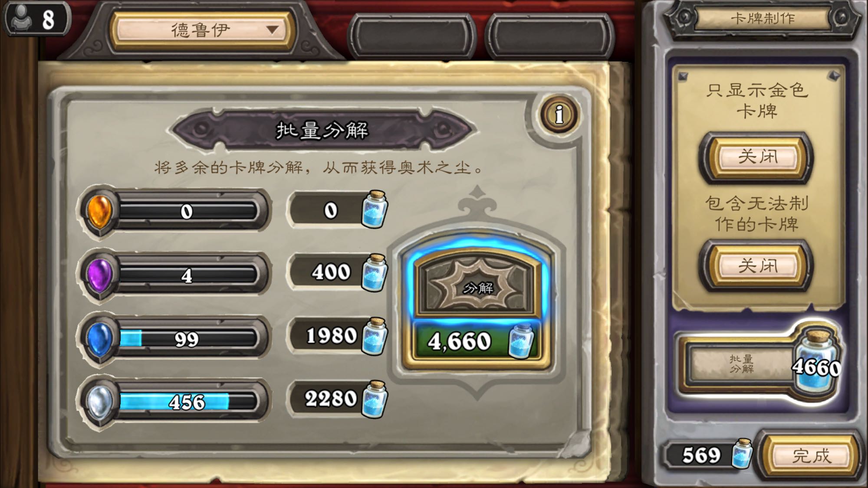Click the blue rare gem icon
868x488 pixels.
pyautogui.click(x=99, y=339)
